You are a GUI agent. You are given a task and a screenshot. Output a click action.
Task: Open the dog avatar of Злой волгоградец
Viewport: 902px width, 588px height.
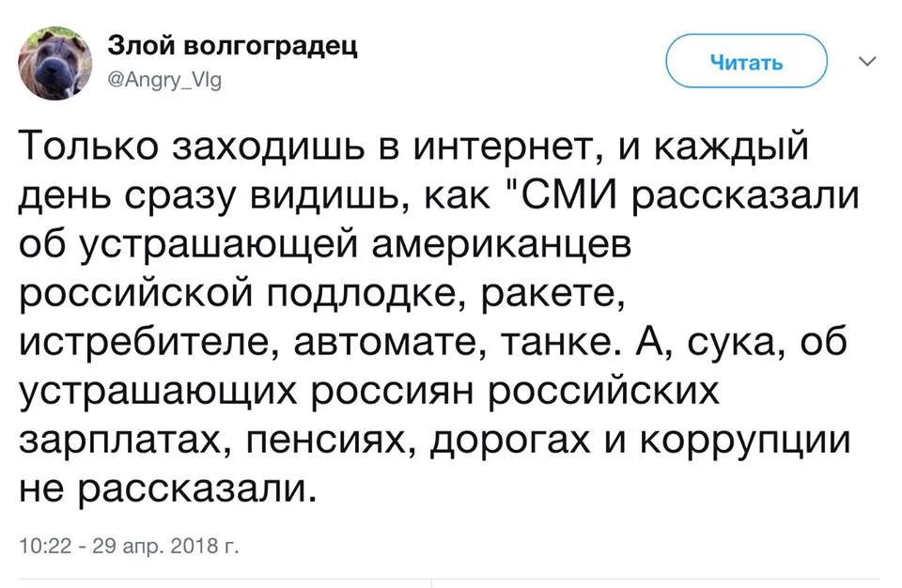tap(54, 63)
